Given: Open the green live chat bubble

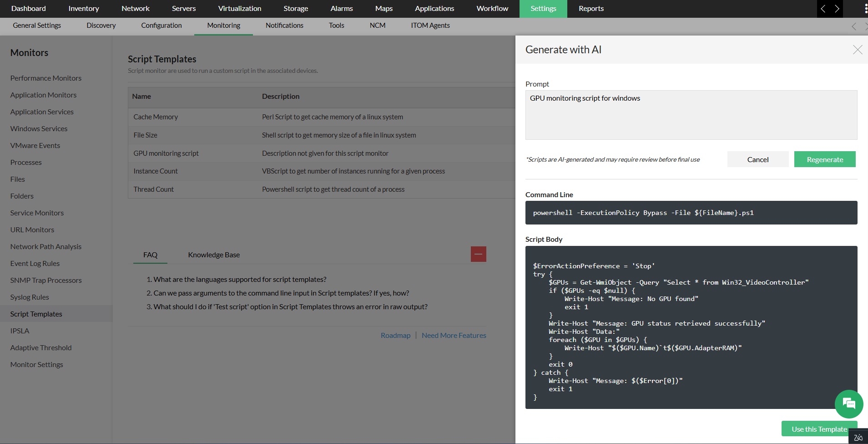Looking at the screenshot, I should tap(848, 404).
